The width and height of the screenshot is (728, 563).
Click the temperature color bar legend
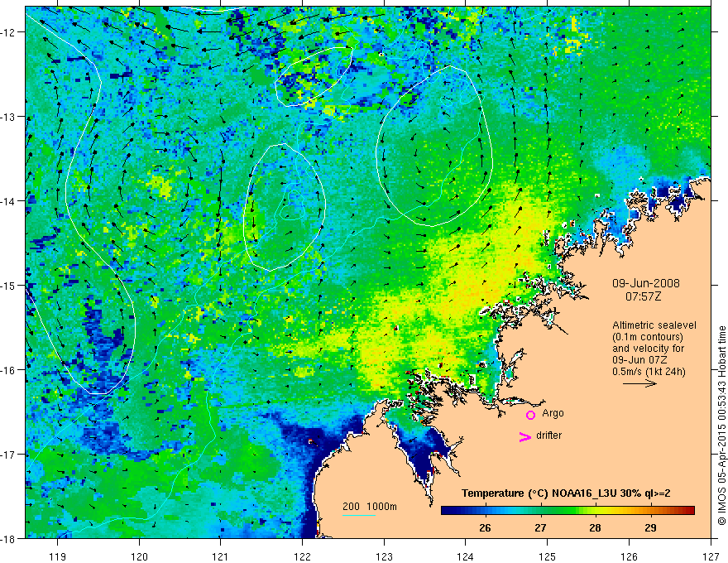tap(568, 511)
